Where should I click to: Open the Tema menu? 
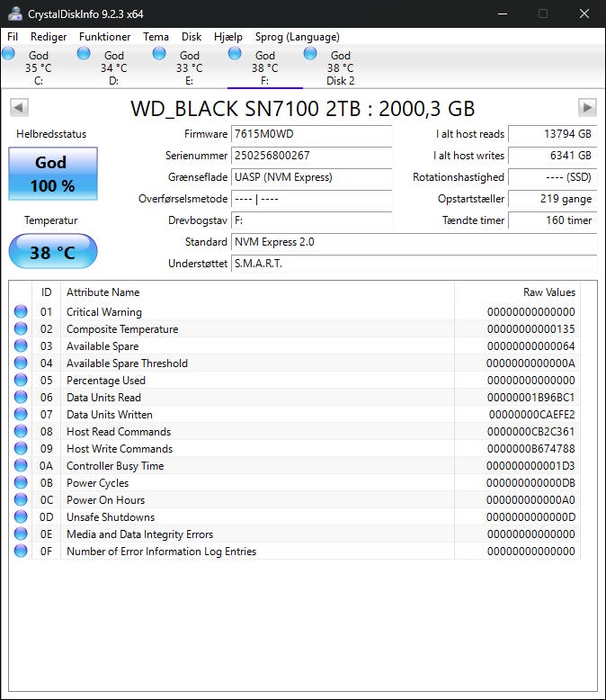tap(156, 37)
